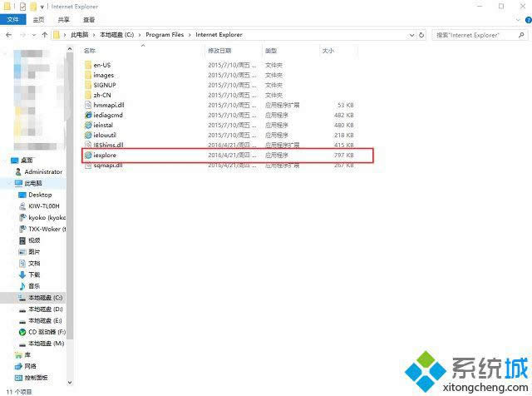Open the help question mark icon
This screenshot has width=532, height=396.
pos(529,20)
